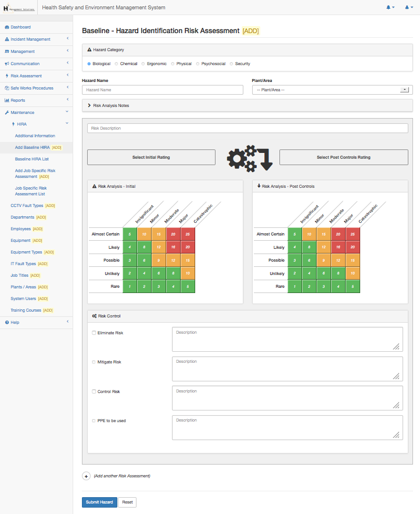420x514 pixels.
Task: Open the Plant/Area dropdown
Action: coord(332,90)
